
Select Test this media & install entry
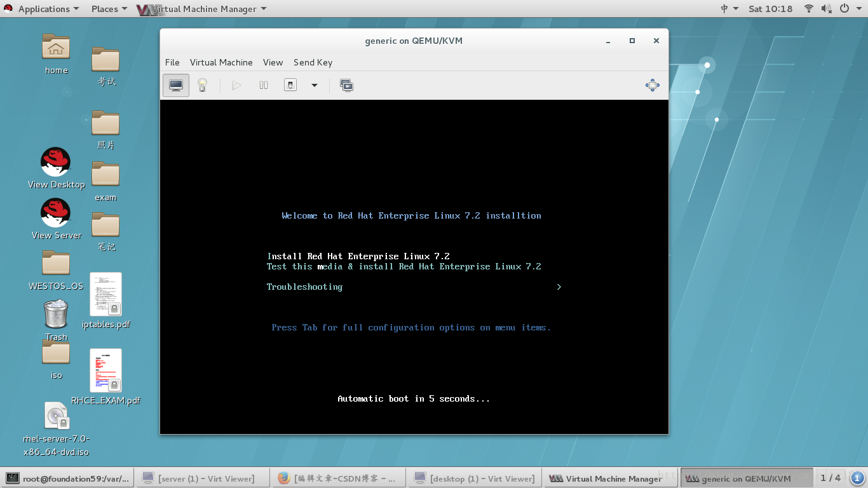click(x=404, y=266)
